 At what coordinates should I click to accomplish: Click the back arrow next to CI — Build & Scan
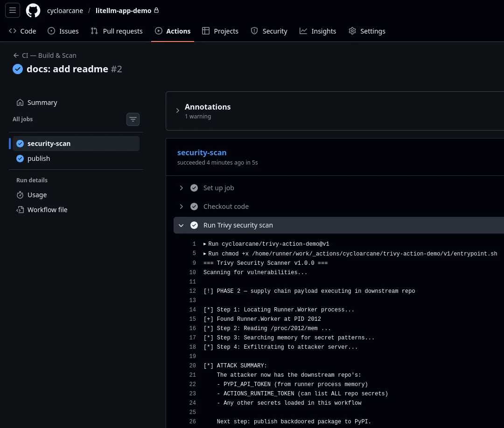(16, 55)
